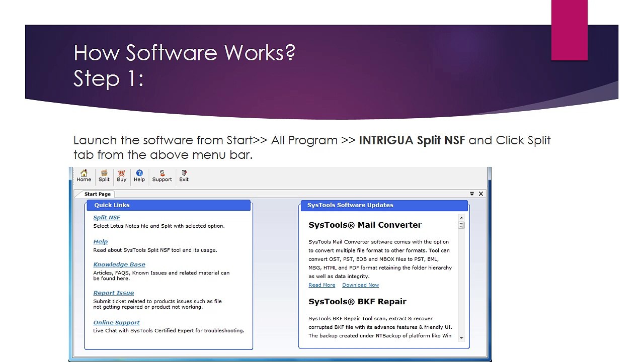Open the Split NSF quick link
Image resolution: width=644 pixels, height=362 pixels.
pos(107,218)
